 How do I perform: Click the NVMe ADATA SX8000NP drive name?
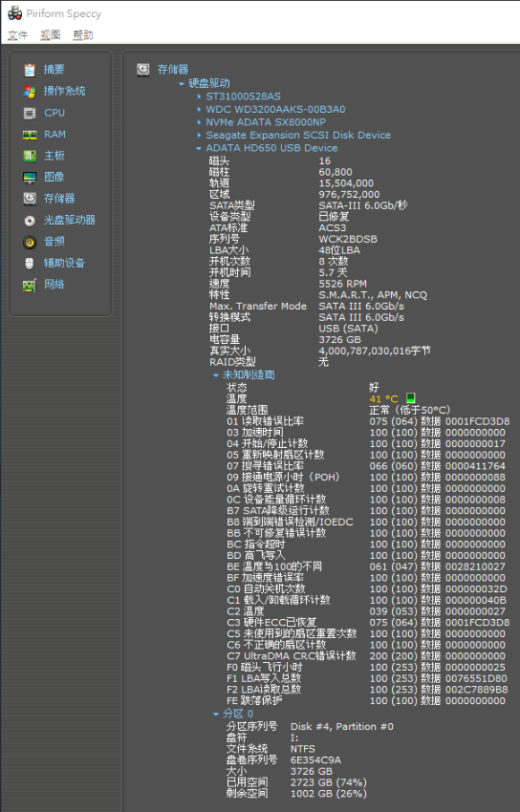pyautogui.click(x=266, y=122)
